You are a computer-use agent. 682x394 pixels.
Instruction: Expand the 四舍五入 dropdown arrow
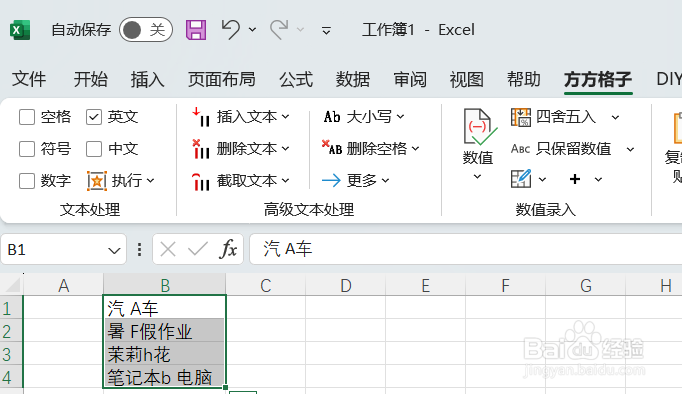pos(615,117)
